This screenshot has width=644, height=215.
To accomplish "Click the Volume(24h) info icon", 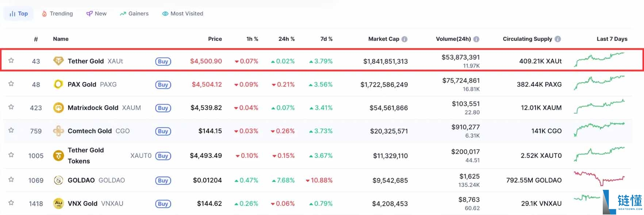I will [476, 39].
